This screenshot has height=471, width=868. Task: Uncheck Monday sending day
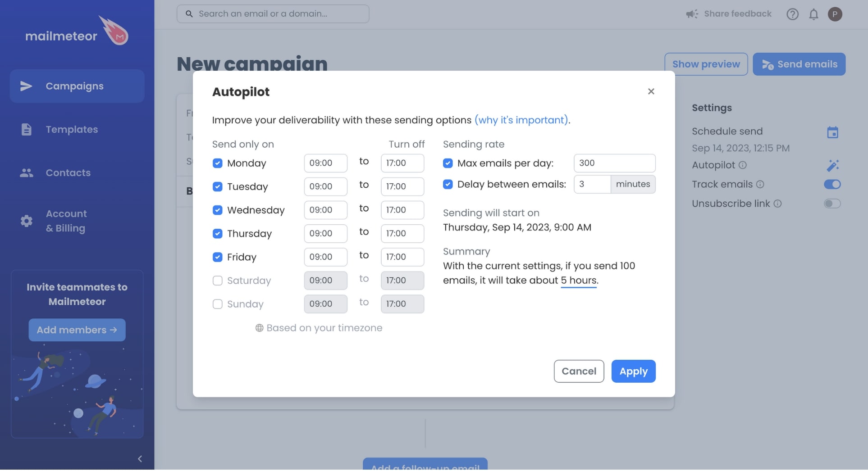point(217,163)
